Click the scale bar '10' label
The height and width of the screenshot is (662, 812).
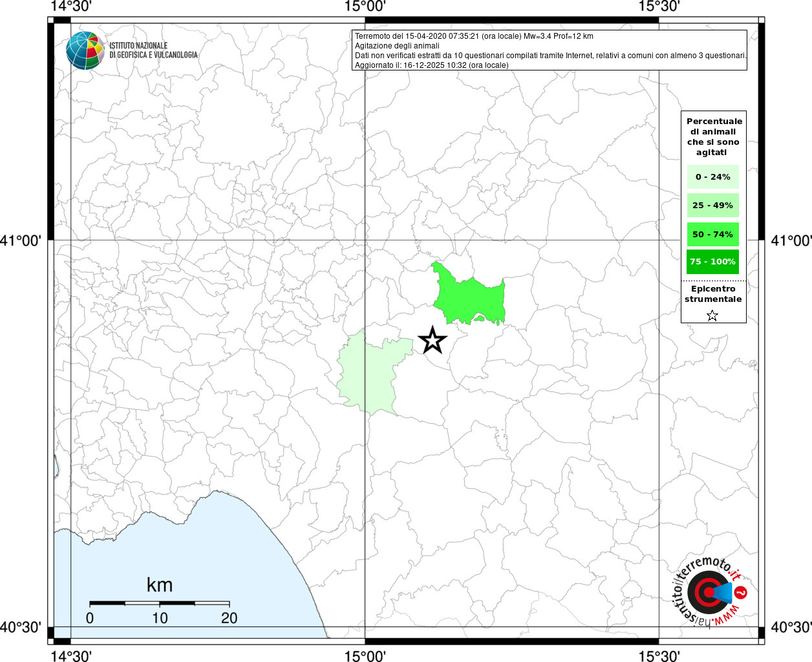[160, 618]
